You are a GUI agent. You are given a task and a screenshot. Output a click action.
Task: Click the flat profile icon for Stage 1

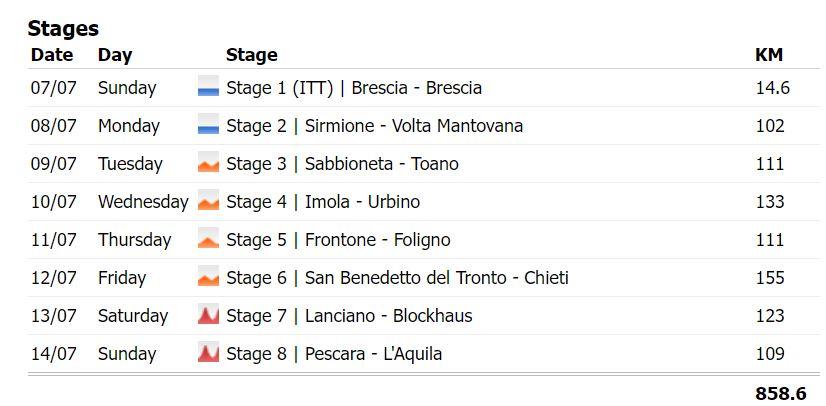coord(208,86)
